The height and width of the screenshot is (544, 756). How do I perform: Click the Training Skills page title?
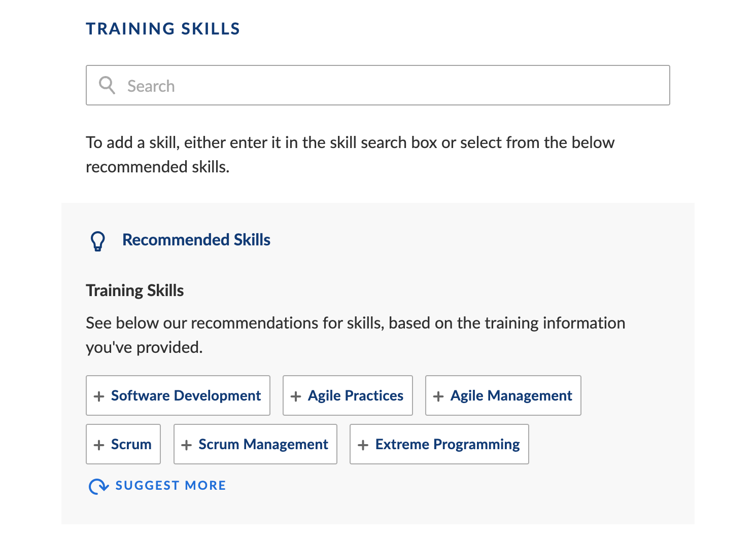[x=163, y=29]
